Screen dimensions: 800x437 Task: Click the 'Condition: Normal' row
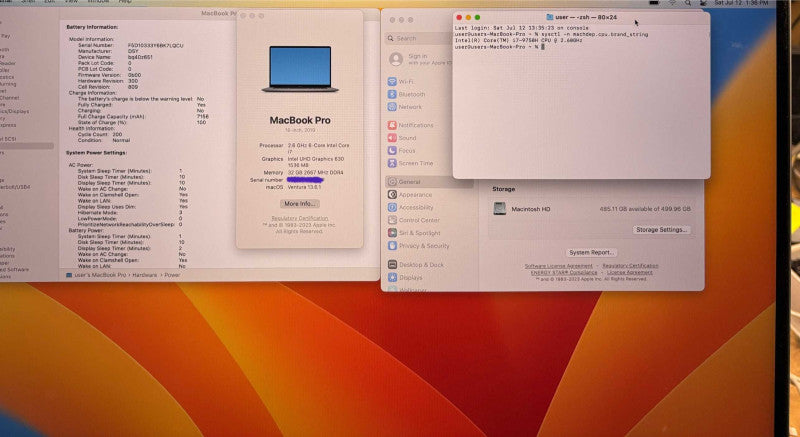coord(104,140)
